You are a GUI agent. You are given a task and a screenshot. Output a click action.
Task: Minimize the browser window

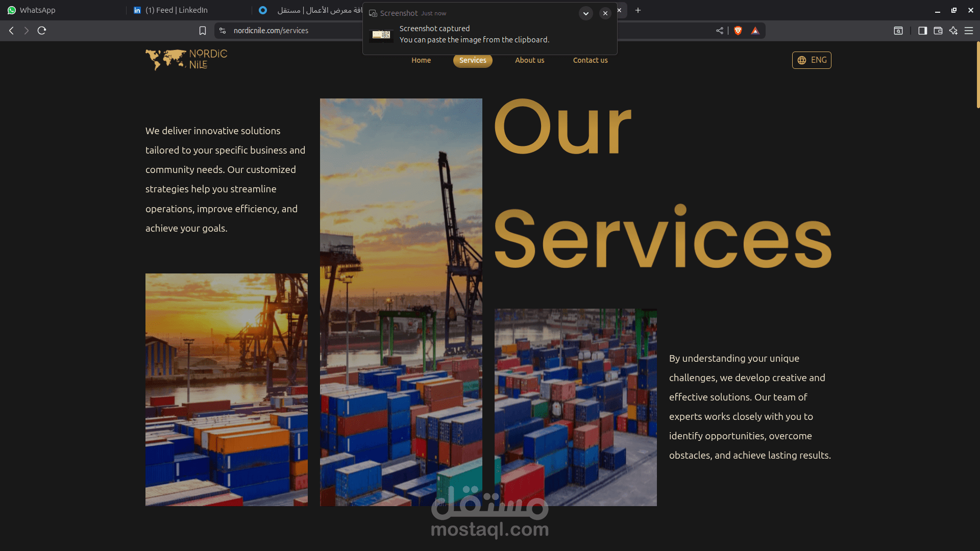(938, 10)
